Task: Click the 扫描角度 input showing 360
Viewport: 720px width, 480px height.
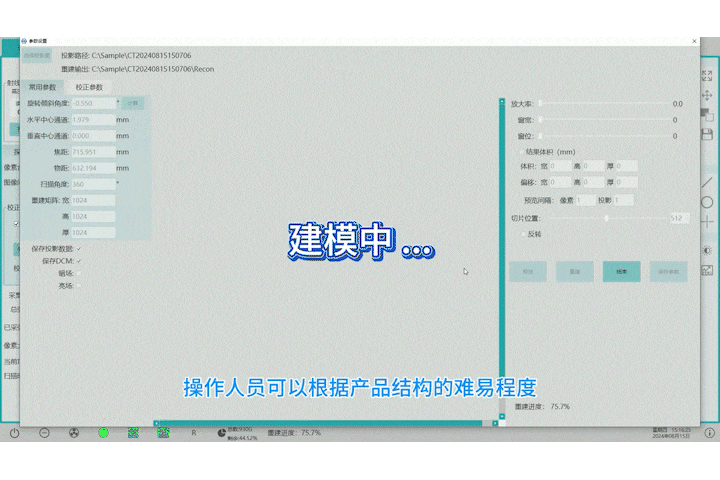Action: [94, 184]
